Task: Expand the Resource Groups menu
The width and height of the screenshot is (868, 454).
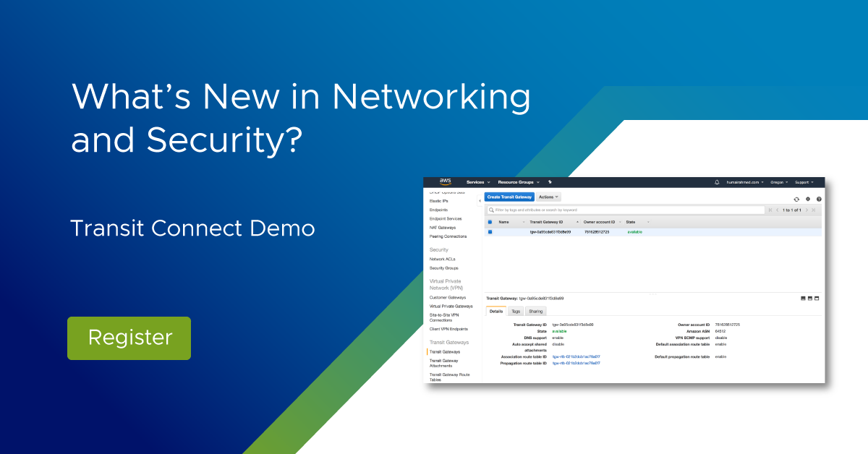Action: coord(519,182)
